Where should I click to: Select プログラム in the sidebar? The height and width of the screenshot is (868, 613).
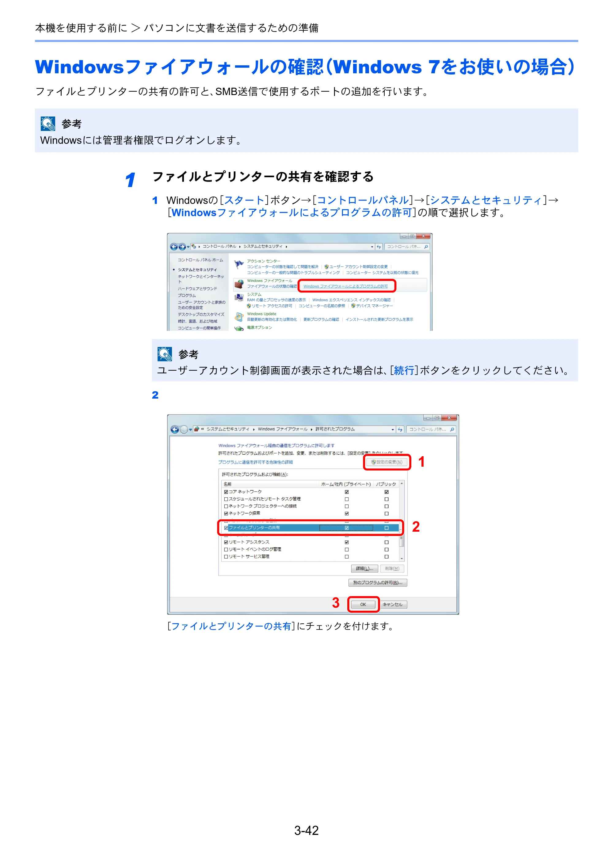(x=187, y=295)
